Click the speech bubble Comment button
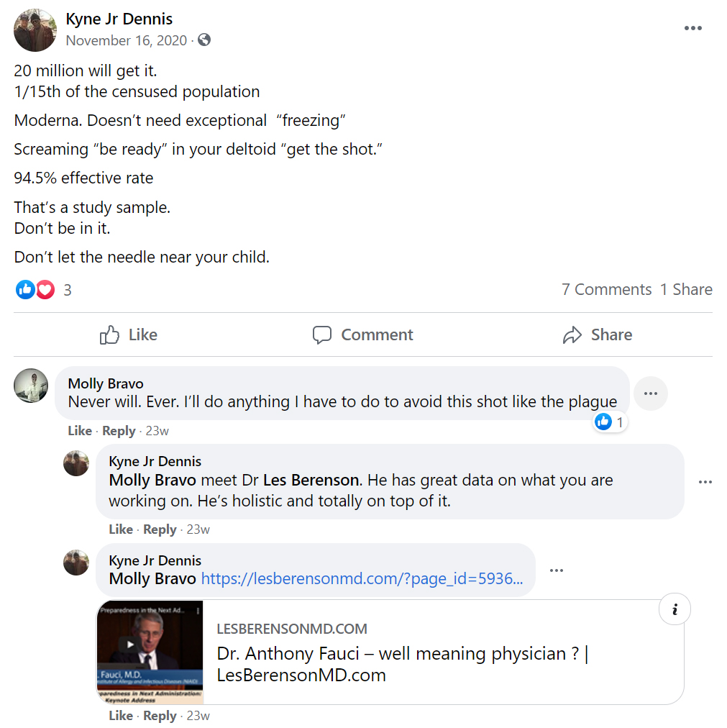Image resolution: width=727 pixels, height=728 pixels. pyautogui.click(x=362, y=335)
